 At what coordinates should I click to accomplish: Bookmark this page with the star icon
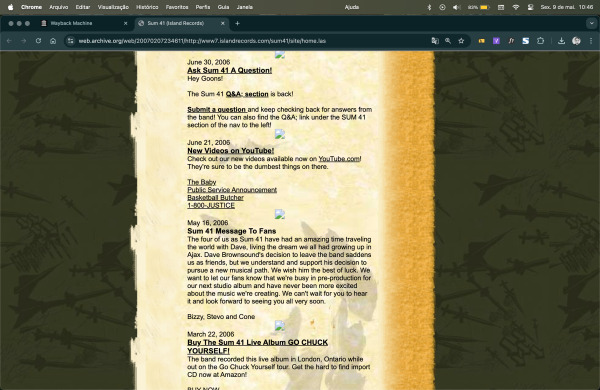[x=461, y=41]
